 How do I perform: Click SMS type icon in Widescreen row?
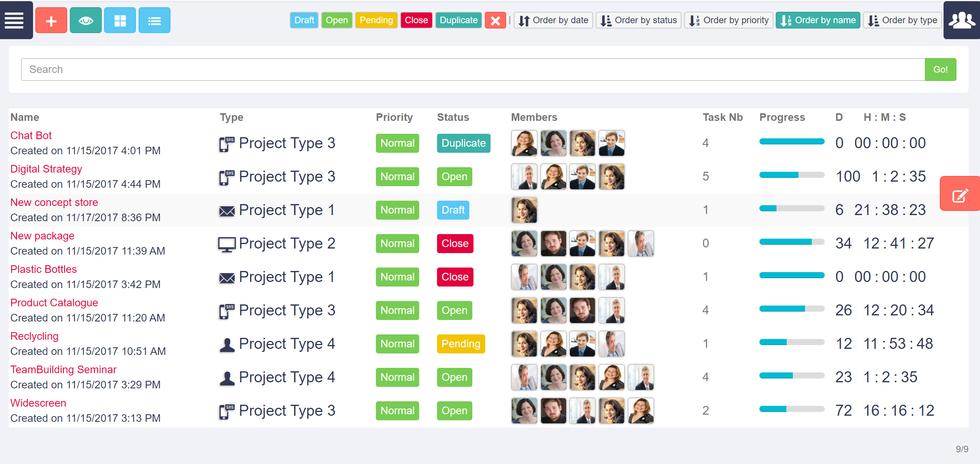227,412
